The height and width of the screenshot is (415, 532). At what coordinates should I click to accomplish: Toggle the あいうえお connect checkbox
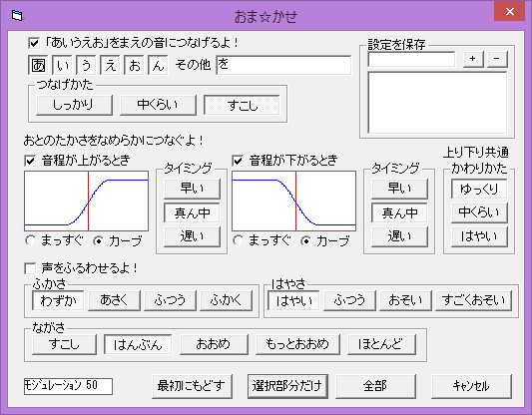coord(34,43)
